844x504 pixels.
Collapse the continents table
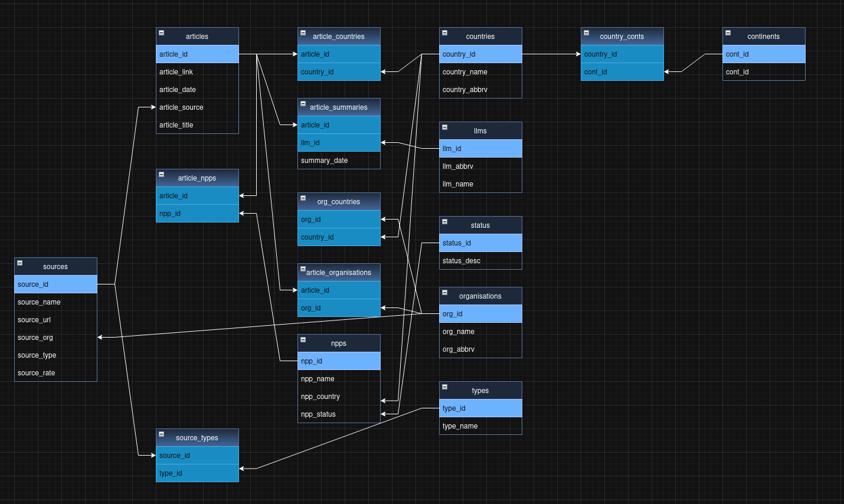click(728, 33)
